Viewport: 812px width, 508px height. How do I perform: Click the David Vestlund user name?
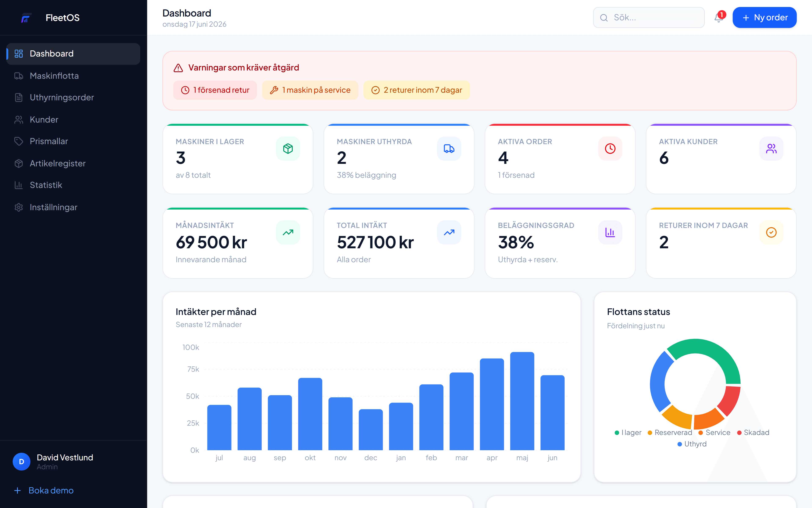65,458
